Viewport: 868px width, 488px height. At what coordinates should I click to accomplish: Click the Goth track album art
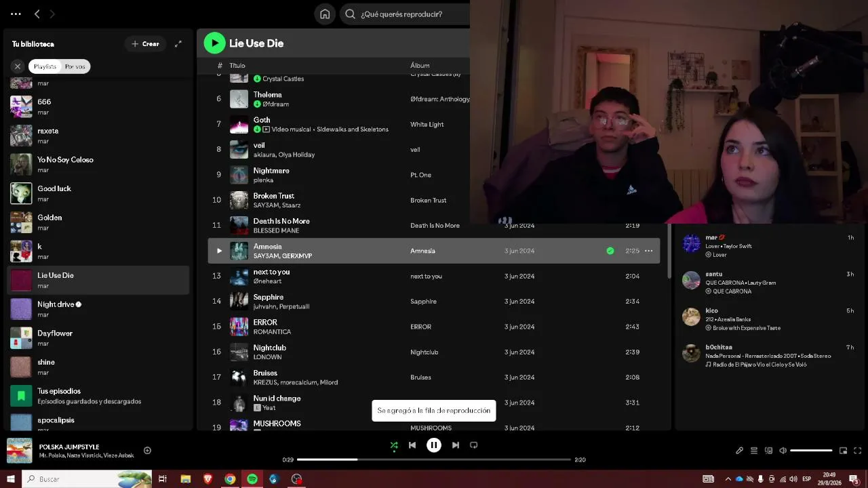pyautogui.click(x=239, y=124)
